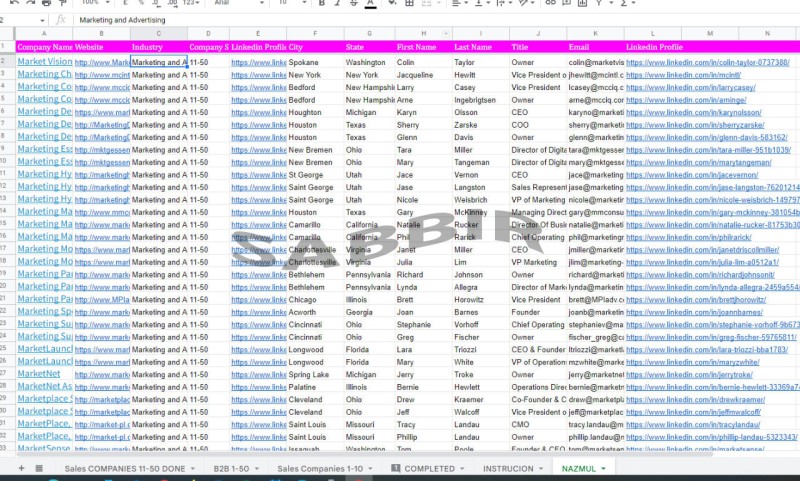Open the Market Vision company link
The image size is (800, 481).
(x=45, y=61)
